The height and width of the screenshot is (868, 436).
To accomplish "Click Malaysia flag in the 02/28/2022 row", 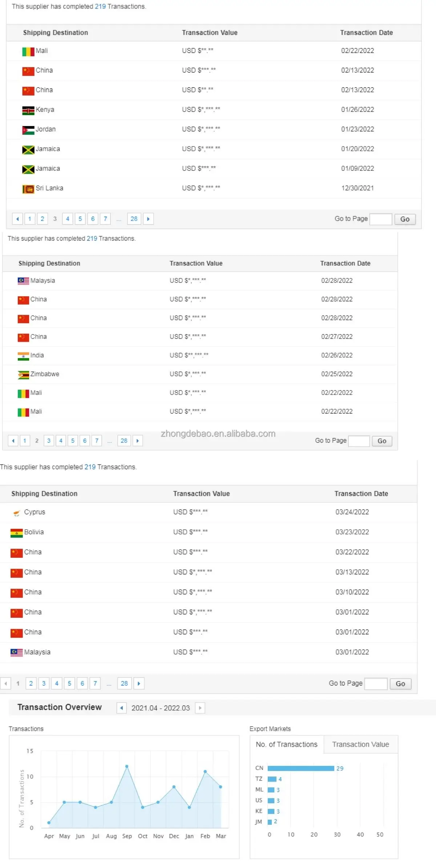I will point(23,281).
